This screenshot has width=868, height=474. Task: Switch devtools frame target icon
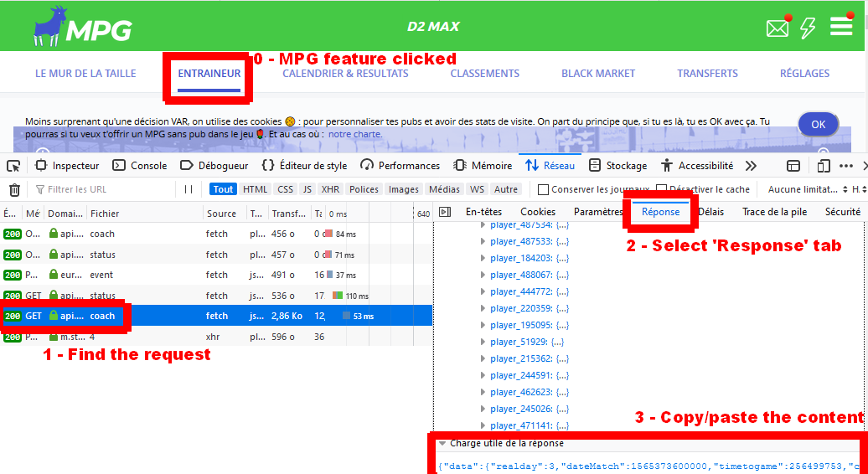pyautogui.click(x=793, y=165)
